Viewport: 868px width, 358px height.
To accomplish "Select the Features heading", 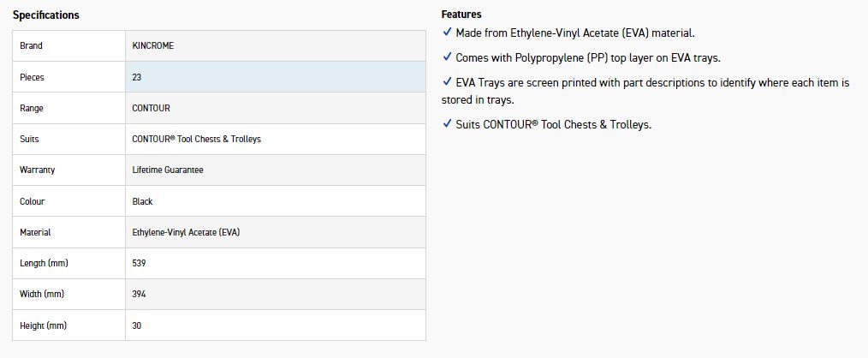I will [x=461, y=15].
